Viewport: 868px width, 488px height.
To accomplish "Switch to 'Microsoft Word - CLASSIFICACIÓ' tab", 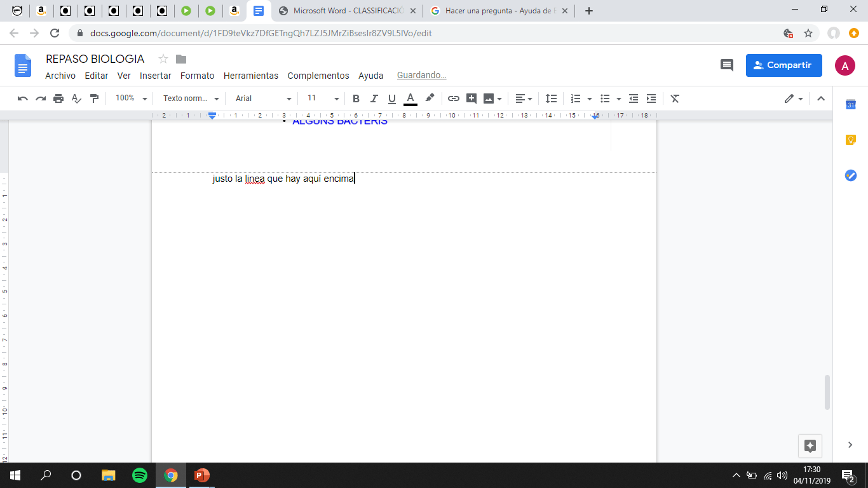I will pyautogui.click(x=349, y=11).
